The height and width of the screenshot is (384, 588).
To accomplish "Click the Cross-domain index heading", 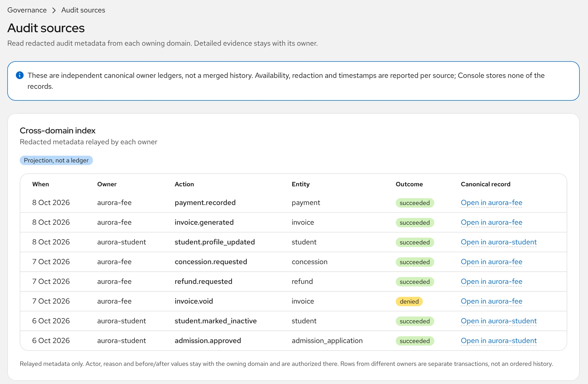I will click(x=58, y=130).
